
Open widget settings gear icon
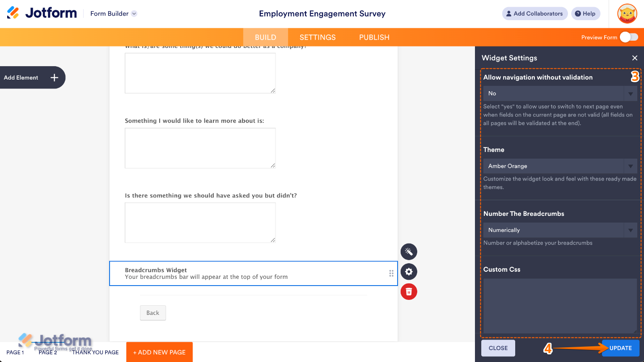pyautogui.click(x=409, y=272)
